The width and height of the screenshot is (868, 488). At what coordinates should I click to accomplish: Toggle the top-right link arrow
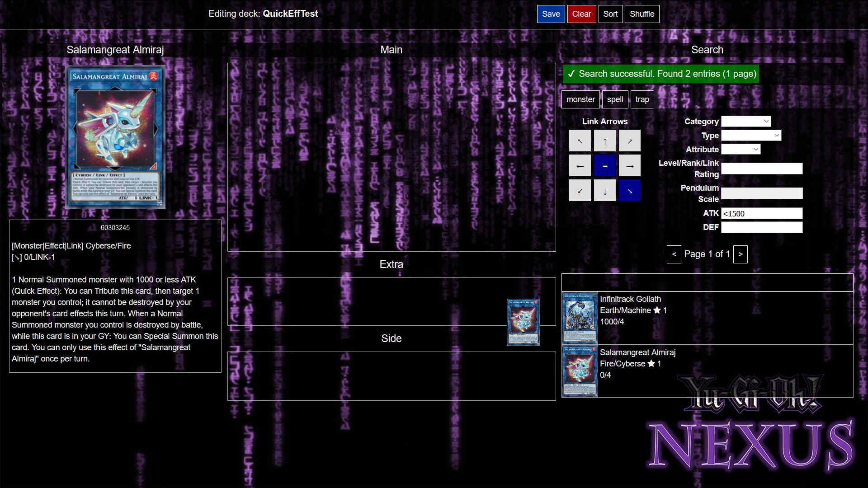pyautogui.click(x=630, y=141)
